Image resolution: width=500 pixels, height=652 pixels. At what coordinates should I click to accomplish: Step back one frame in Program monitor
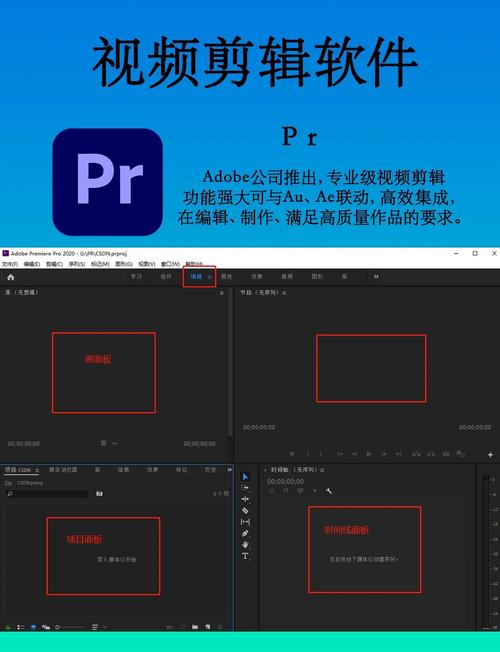354,454
